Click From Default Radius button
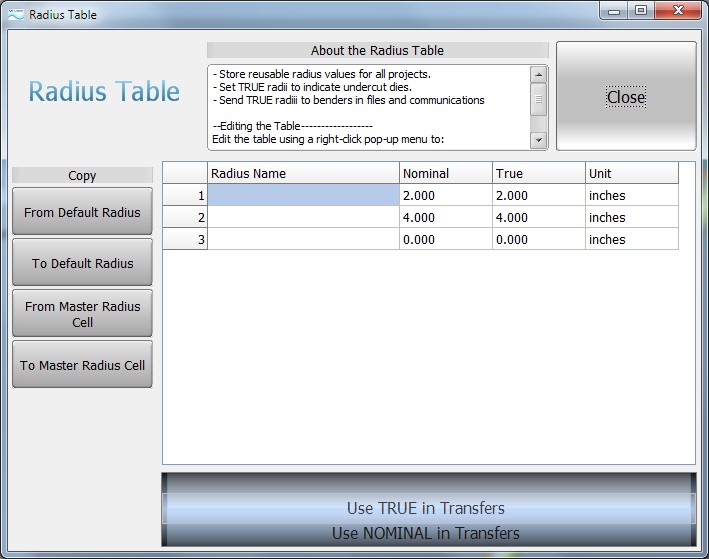The image size is (709, 559). point(82,212)
